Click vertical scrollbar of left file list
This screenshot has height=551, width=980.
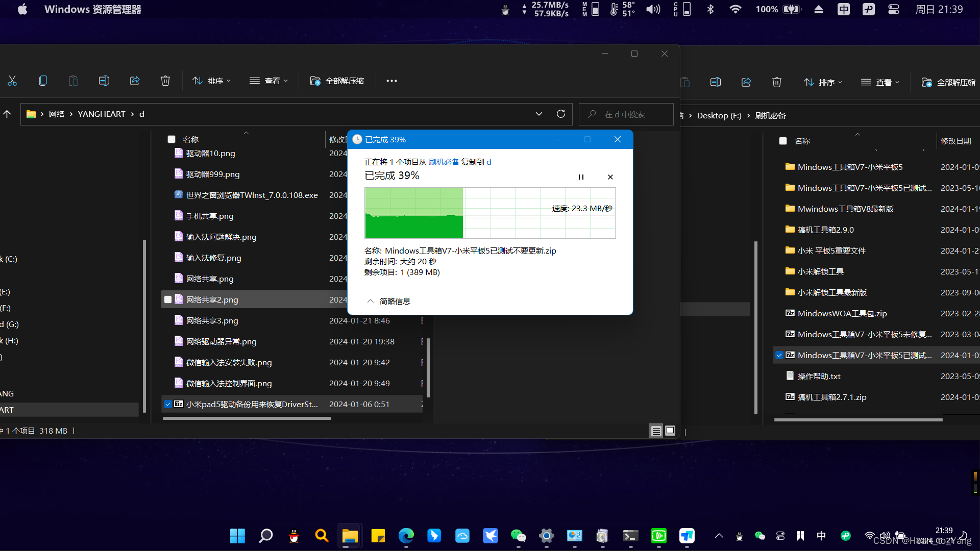click(x=428, y=367)
